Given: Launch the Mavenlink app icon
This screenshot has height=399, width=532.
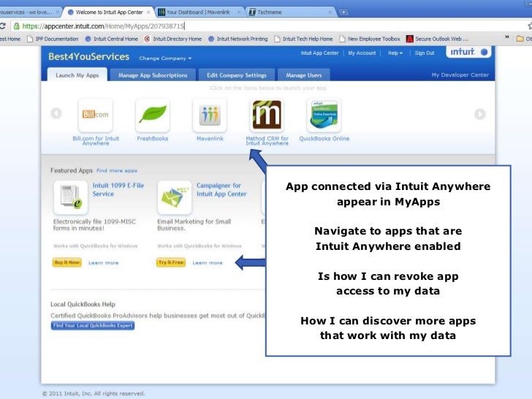Looking at the screenshot, I should [x=210, y=115].
